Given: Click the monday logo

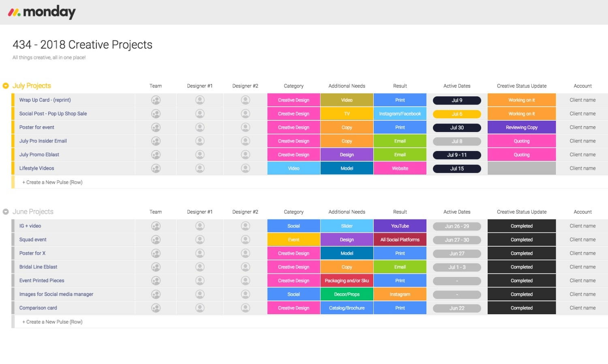Looking at the screenshot, I should click(42, 12).
